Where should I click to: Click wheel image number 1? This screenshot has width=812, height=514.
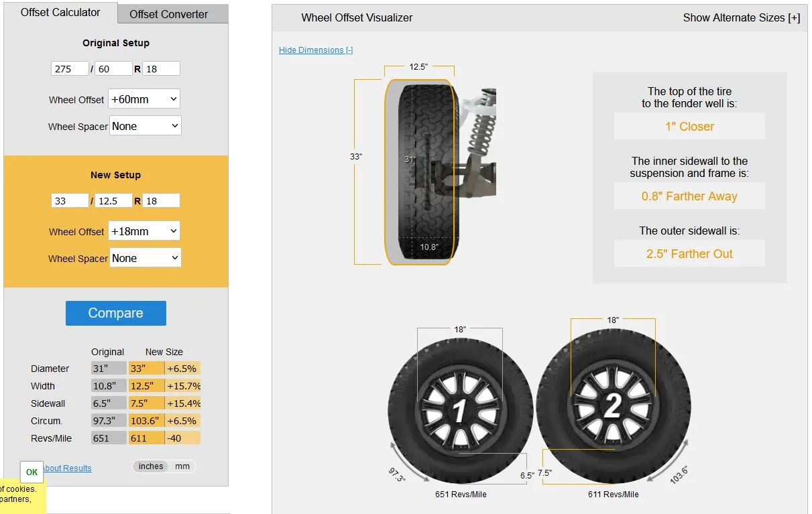460,409
